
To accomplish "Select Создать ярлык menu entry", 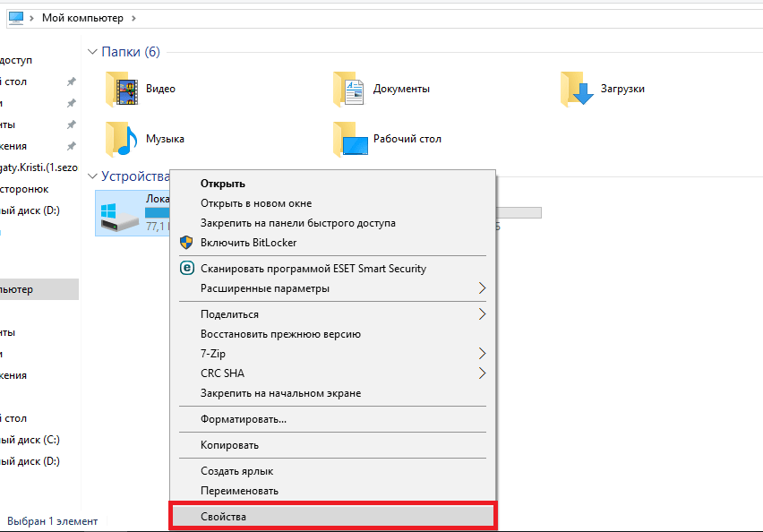I will [236, 471].
